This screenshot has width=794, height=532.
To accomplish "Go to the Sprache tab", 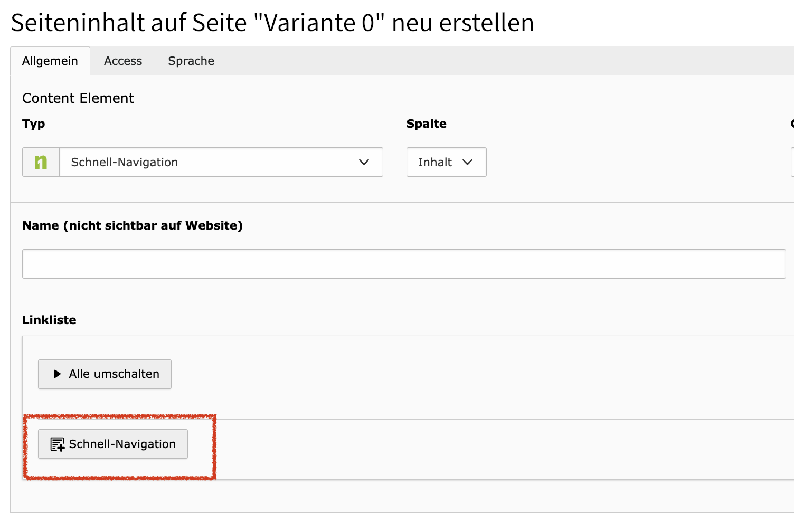I will tap(191, 61).
